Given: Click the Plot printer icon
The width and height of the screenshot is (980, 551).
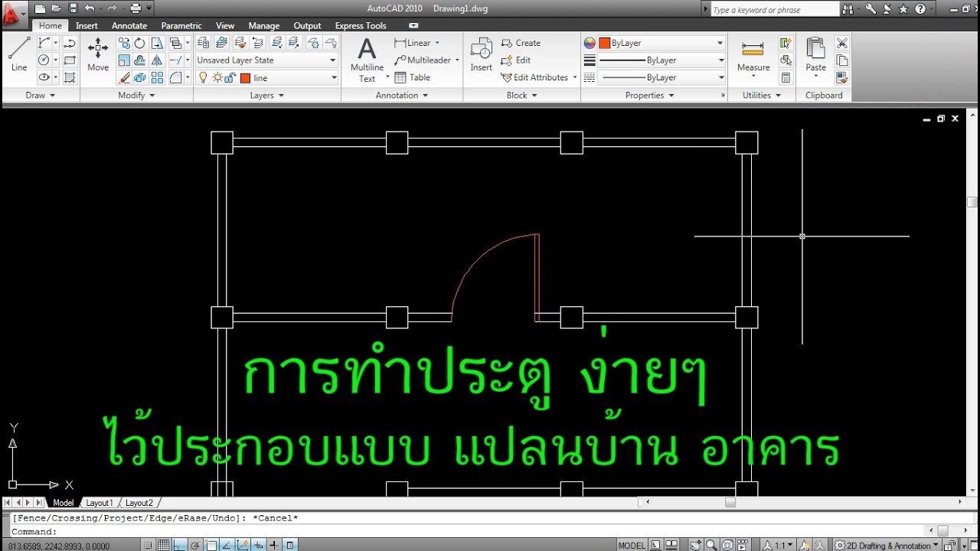Looking at the screenshot, I should pos(136,8).
